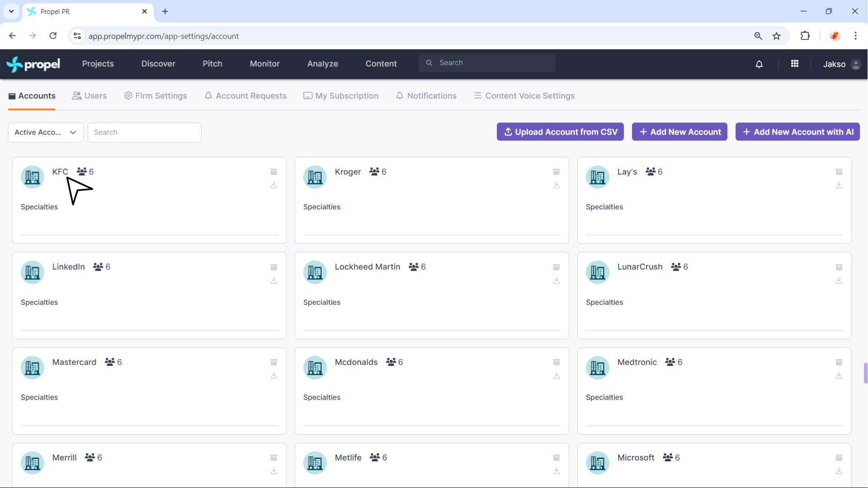Open the Projects menu

pyautogui.click(x=98, y=64)
